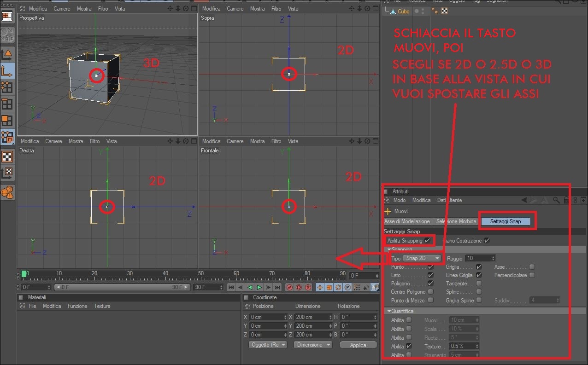Click the lock icon in Attributi panel

[x=566, y=200]
